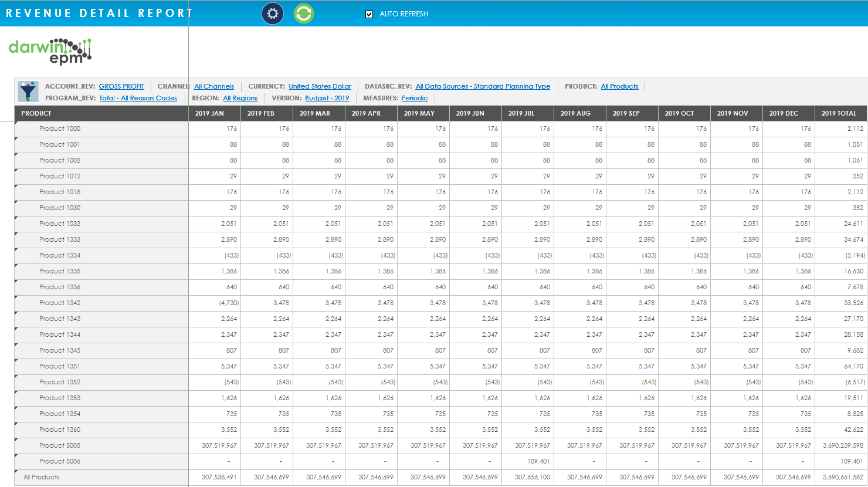Open the Periodic measures link
This screenshot has height=487, width=868.
[415, 98]
